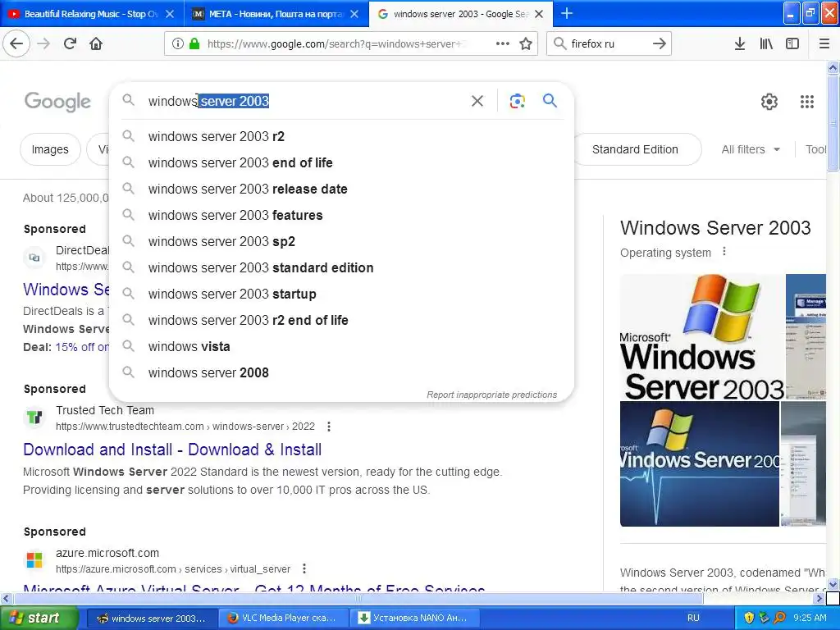Image resolution: width=840 pixels, height=630 pixels.
Task: Choose suggestion windows server 2003 features
Action: click(341, 216)
